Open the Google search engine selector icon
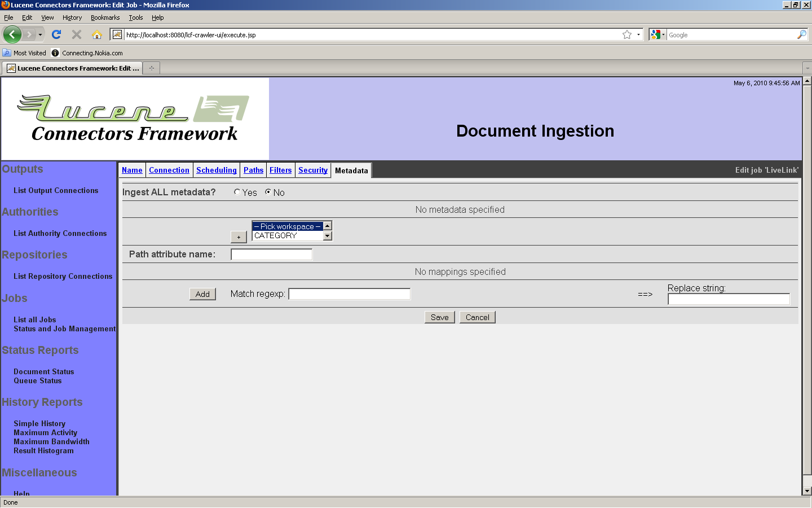Image resolution: width=812 pixels, height=508 pixels. (x=657, y=34)
